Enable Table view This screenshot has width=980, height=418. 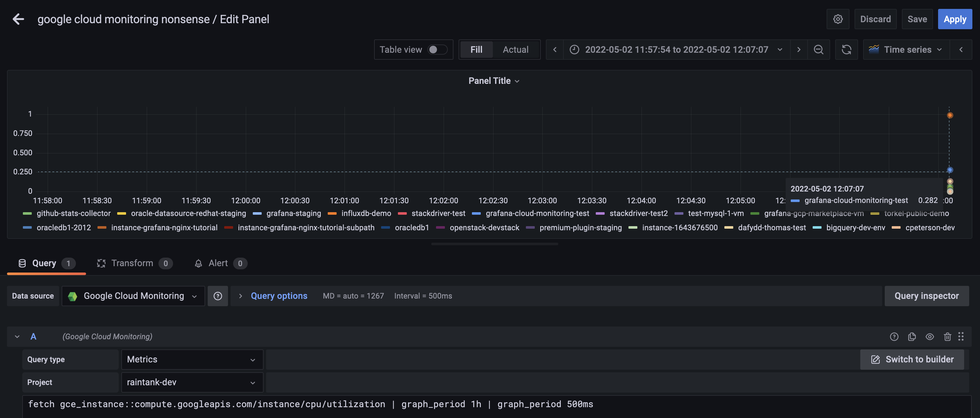(438, 50)
